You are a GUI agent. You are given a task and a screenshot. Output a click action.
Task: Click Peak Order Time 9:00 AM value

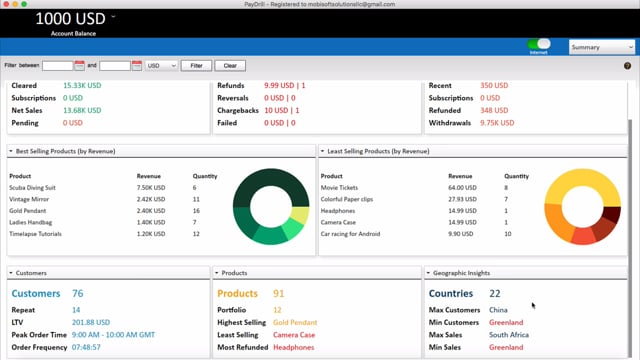(x=113, y=335)
